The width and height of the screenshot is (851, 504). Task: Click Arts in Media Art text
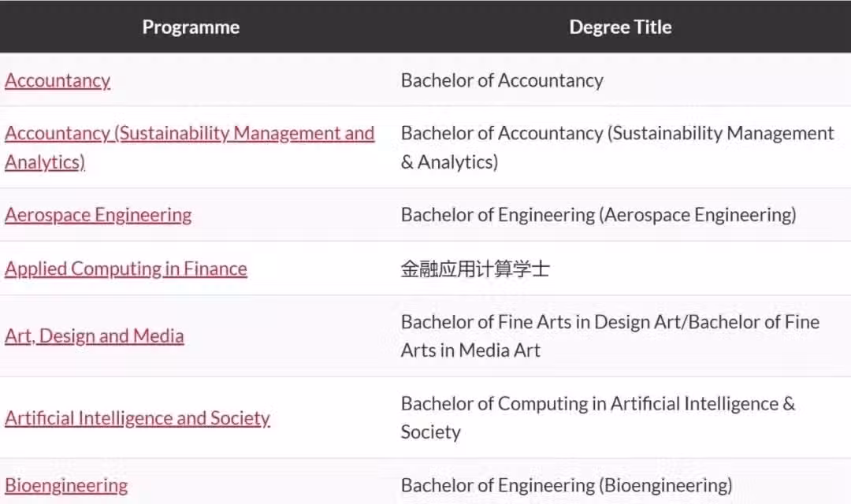point(470,350)
